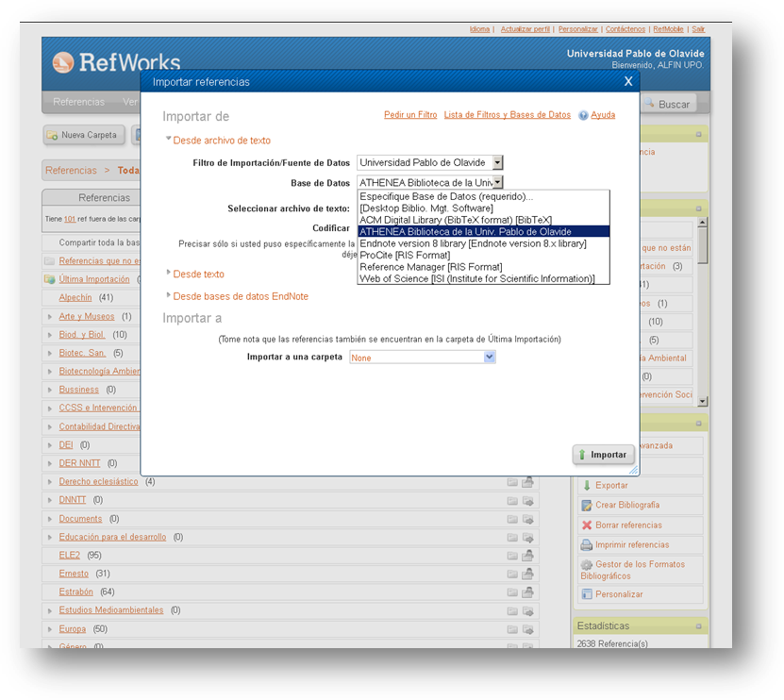Expand the Europa folder arrow
The image size is (784, 700).
pos(50,629)
